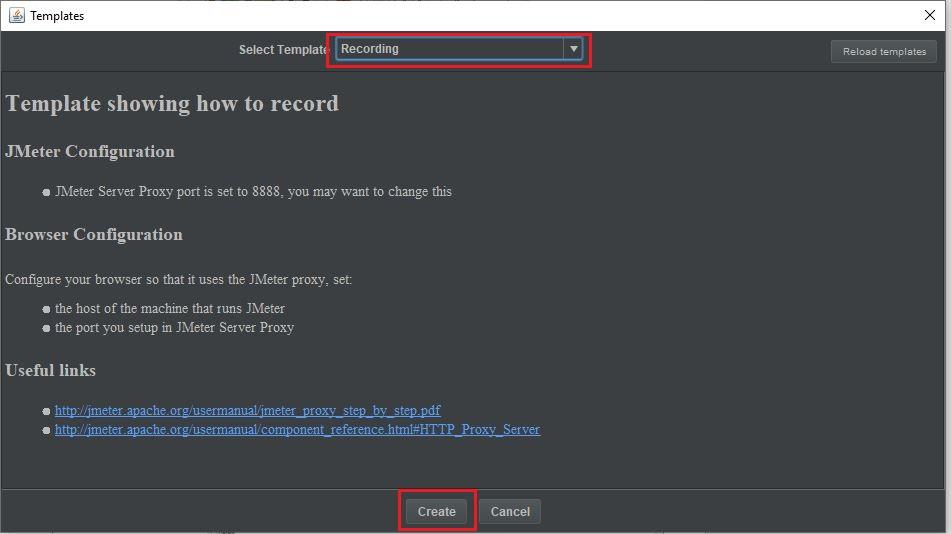
Task: Open the jmeter_proxy_step_by_step.pdf link
Action: 247,410
